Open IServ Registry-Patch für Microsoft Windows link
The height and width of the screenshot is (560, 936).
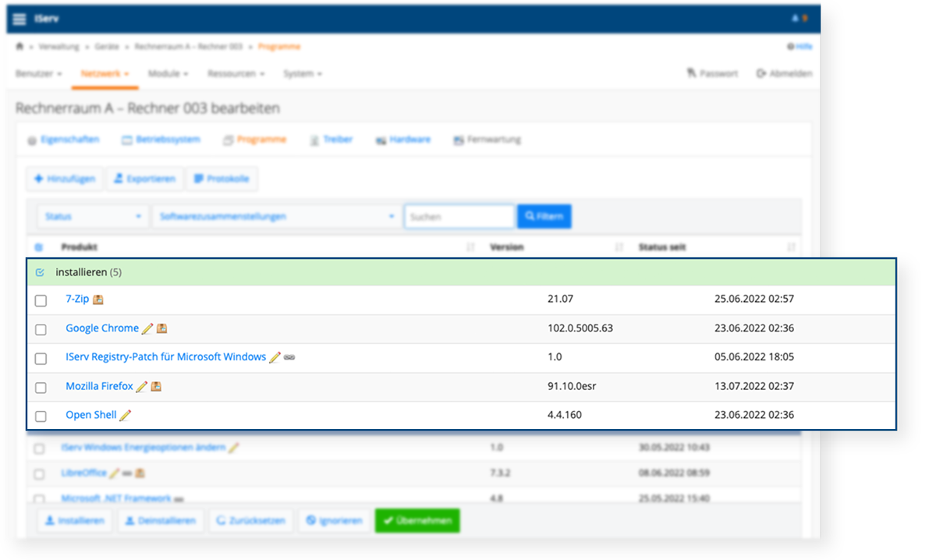(166, 357)
